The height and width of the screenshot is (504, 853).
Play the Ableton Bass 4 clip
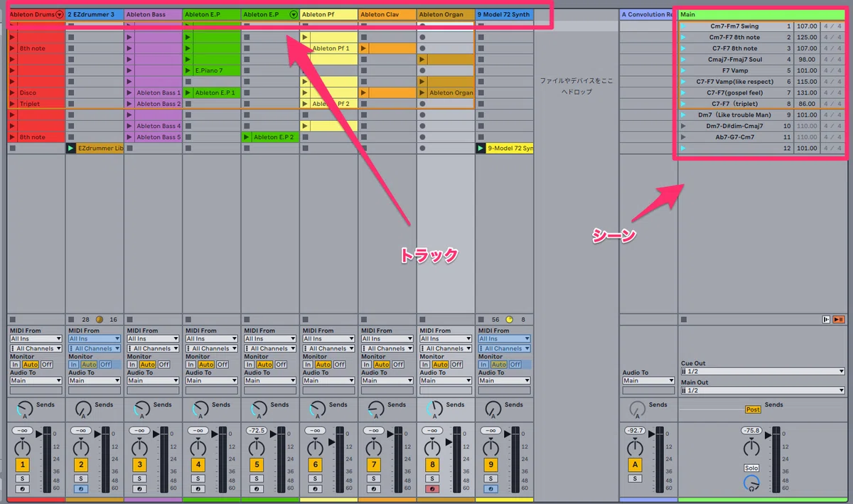coord(129,126)
